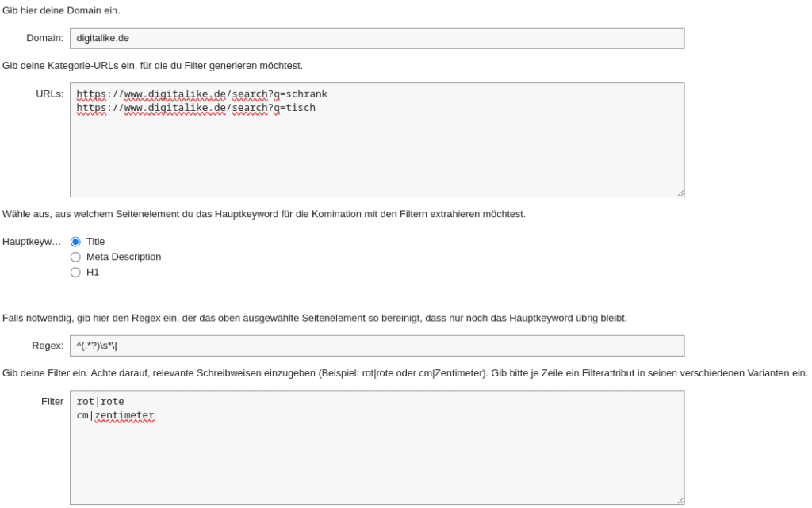Viewport: 812px width, 508px height.
Task: Click the 'Regex:' label
Action: coord(48,346)
